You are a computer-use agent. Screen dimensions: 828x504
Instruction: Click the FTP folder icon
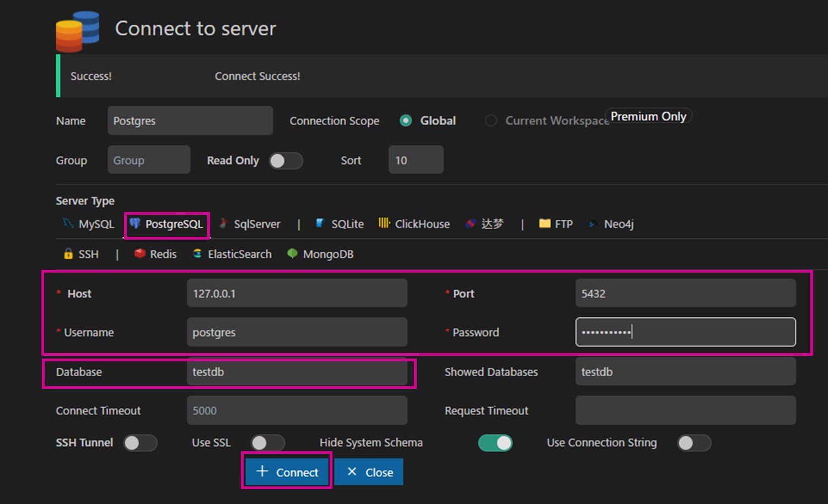(545, 224)
